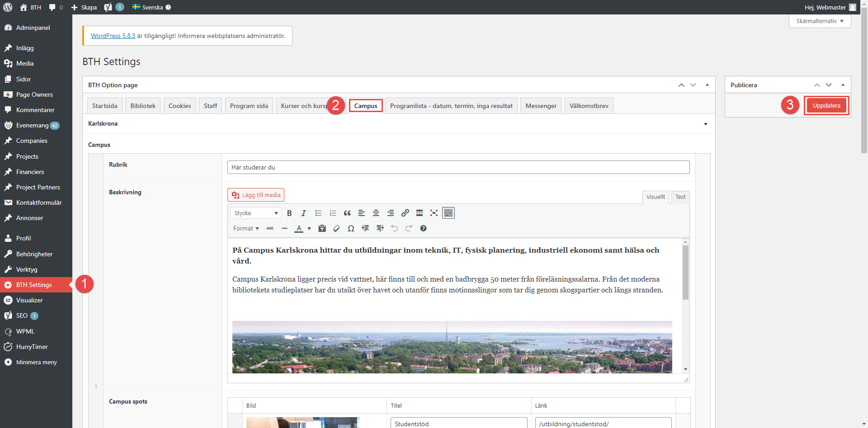This screenshot has width=868, height=428.
Task: Apply the text color with the A button
Action: (x=299, y=228)
